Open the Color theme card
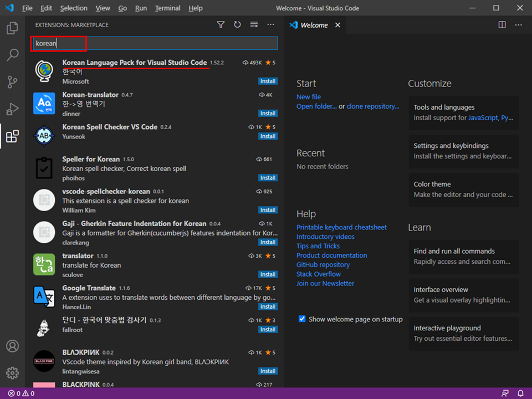 tap(463, 190)
